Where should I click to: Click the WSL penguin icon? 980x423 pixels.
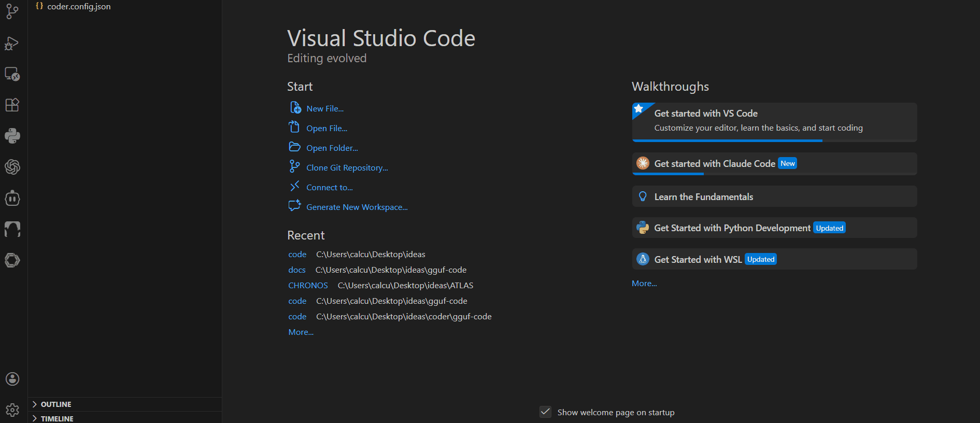643,259
